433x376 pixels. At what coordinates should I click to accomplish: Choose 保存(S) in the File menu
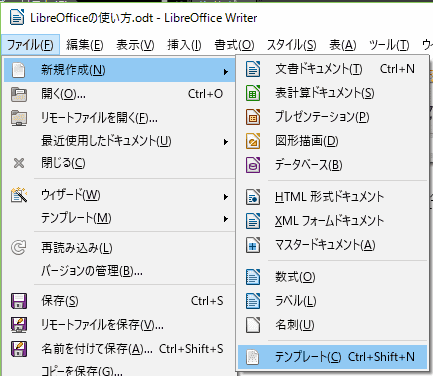pyautogui.click(x=120, y=301)
